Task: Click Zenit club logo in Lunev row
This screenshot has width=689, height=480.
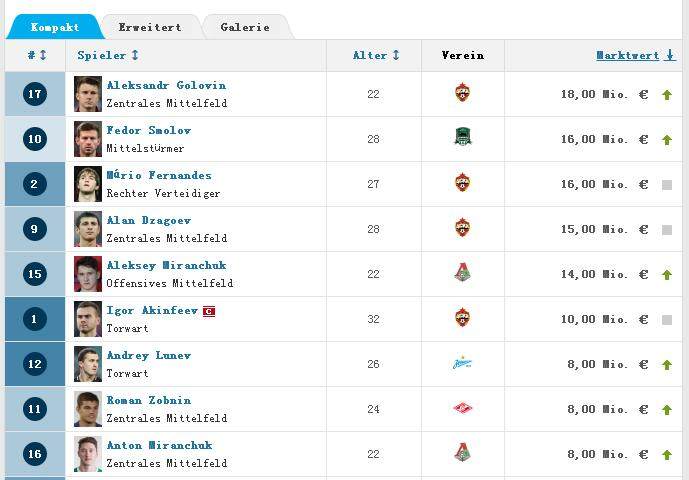Action: (x=462, y=364)
